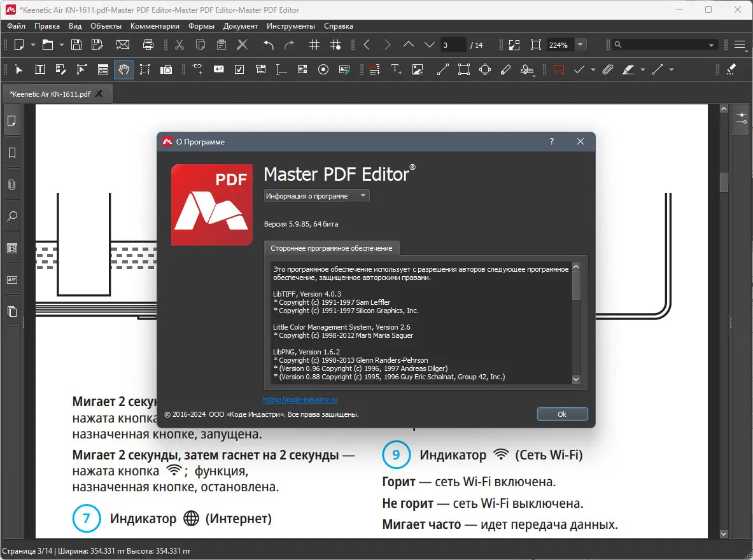The height and width of the screenshot is (560, 753).
Task: Print the document using the printer icon
Action: tap(148, 45)
